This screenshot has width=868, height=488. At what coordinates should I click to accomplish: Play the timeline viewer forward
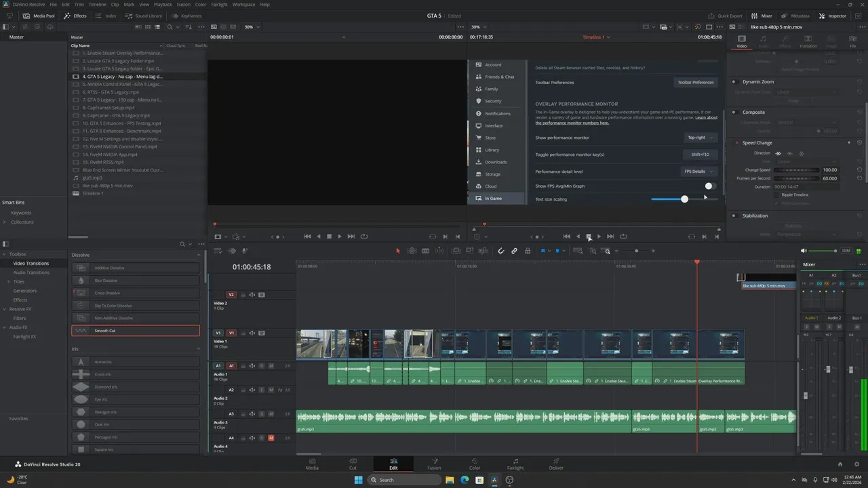599,237
